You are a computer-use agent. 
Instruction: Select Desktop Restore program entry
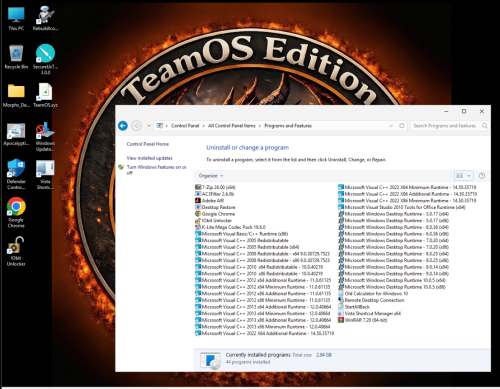pyautogui.click(x=215, y=207)
